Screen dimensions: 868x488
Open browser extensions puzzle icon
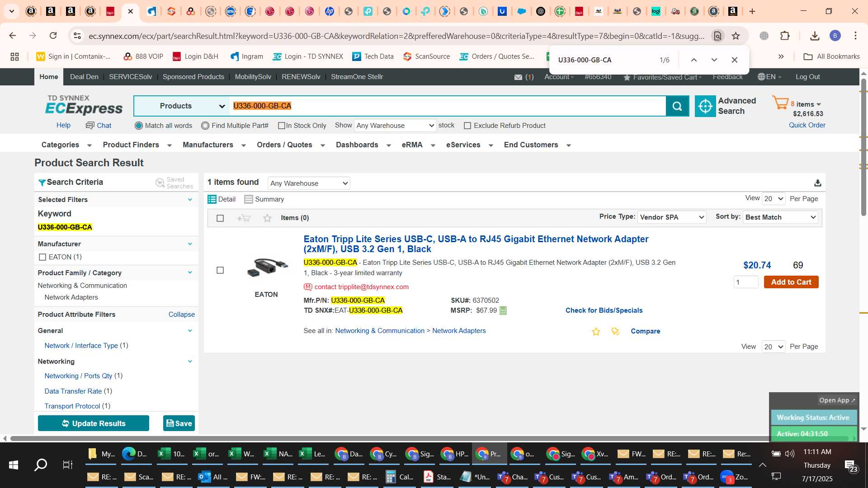[x=785, y=36]
